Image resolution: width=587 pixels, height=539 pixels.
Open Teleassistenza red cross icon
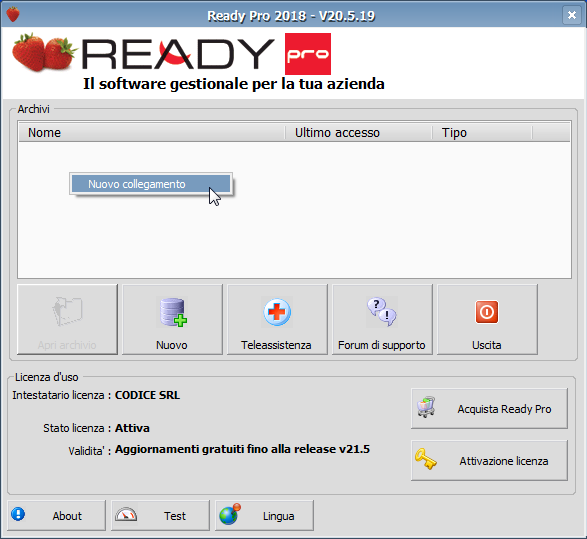click(277, 312)
